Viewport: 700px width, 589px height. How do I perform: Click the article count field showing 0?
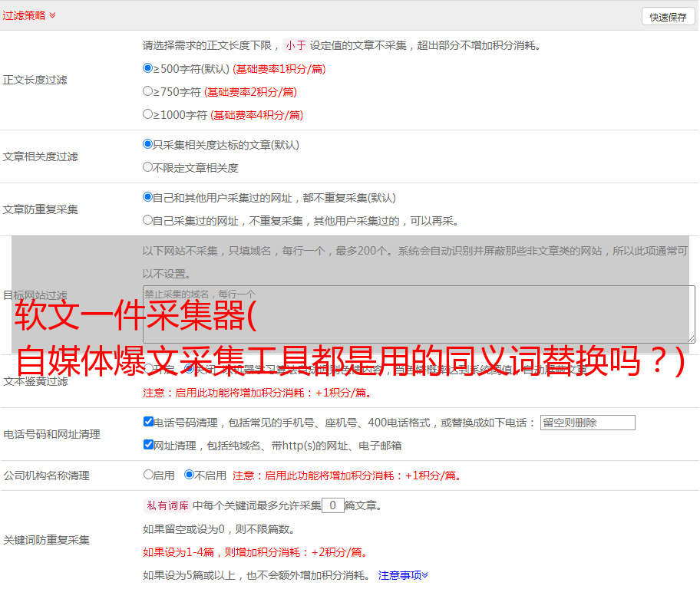point(332,505)
